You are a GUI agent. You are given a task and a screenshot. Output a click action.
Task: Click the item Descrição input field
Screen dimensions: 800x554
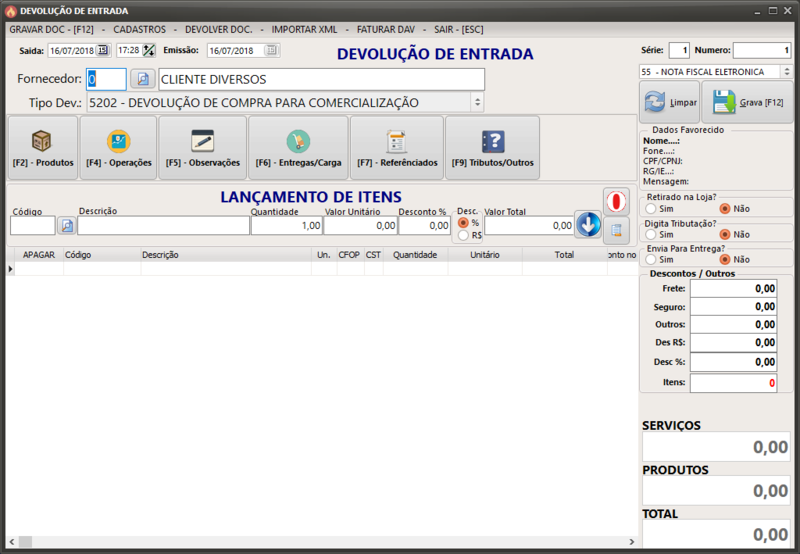coord(163,225)
